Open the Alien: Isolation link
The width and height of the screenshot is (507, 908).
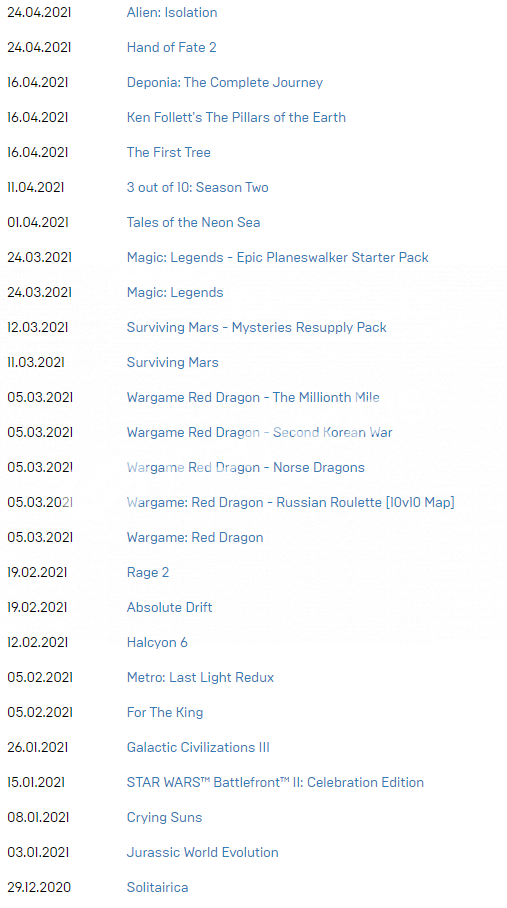tap(172, 12)
